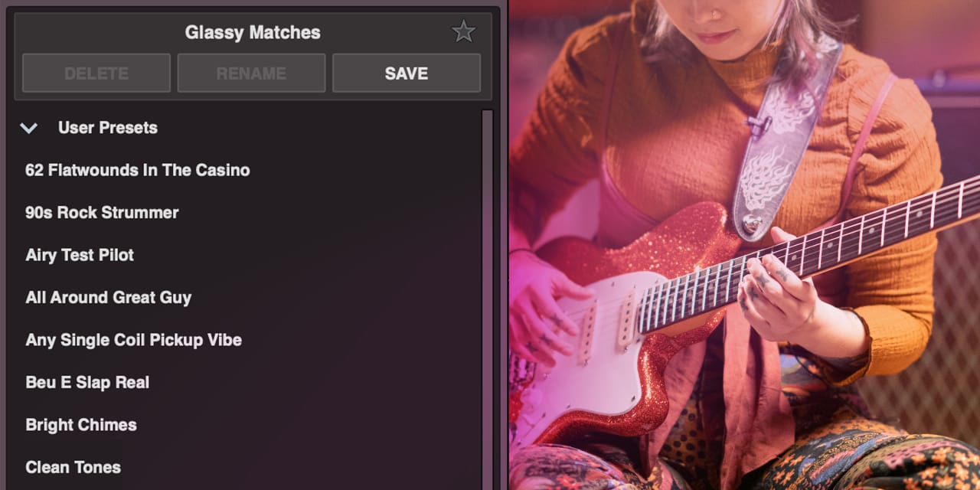
Task: Select the Bright Chimes preset
Action: click(x=81, y=425)
